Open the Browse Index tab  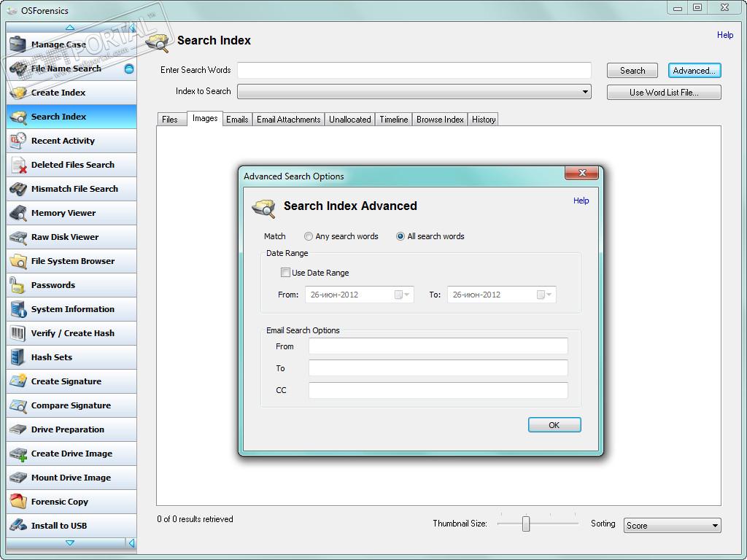440,120
